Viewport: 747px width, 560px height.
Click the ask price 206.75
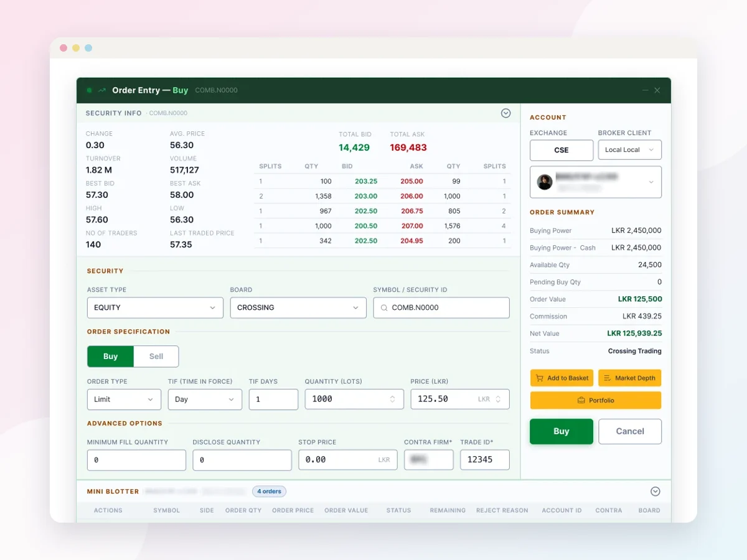[x=412, y=211]
